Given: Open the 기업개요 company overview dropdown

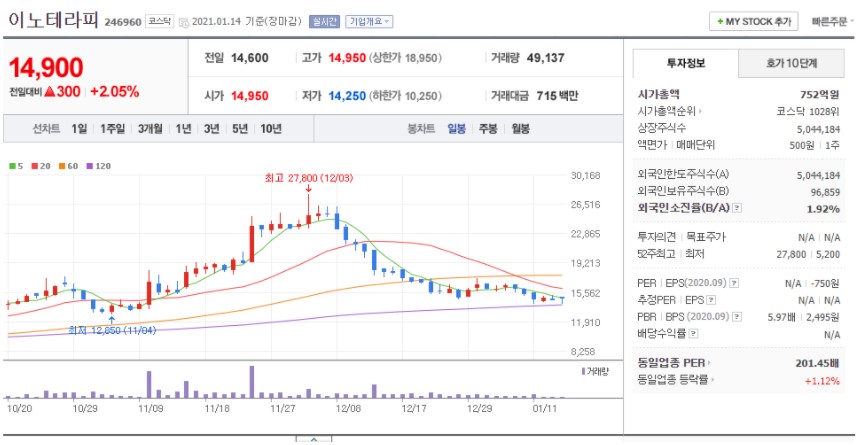Looking at the screenshot, I should click(369, 21).
